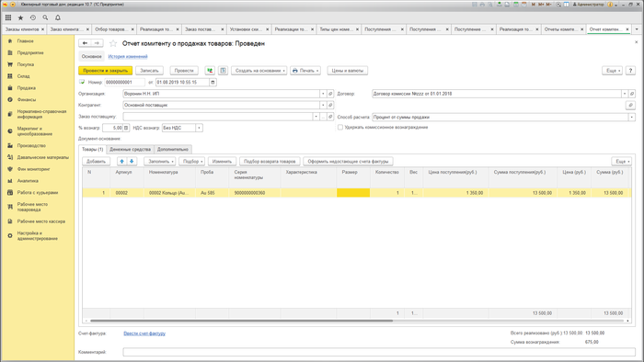
Task: Open the sections menu grid icon
Action: [8, 17]
